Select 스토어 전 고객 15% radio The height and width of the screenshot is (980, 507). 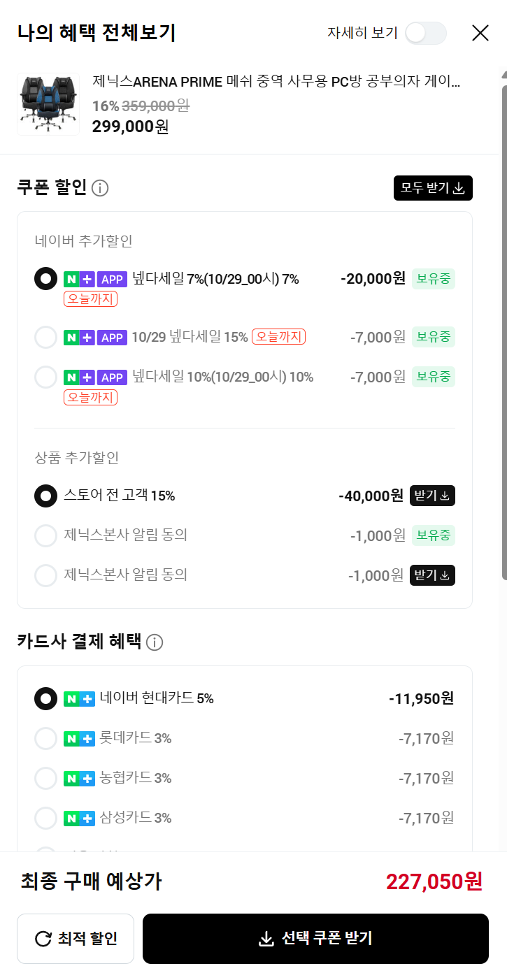pos(45,496)
